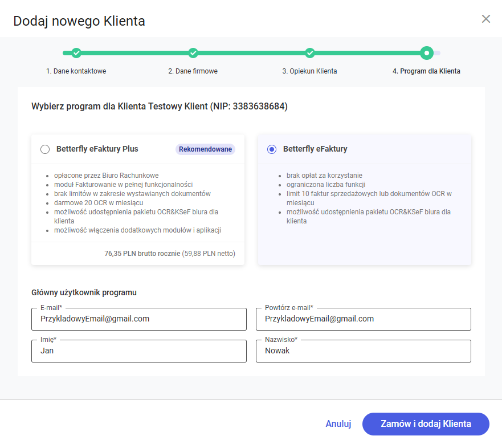The image size is (502, 448).
Task: Go to the Dane kontaktowe step
Action: click(76, 71)
